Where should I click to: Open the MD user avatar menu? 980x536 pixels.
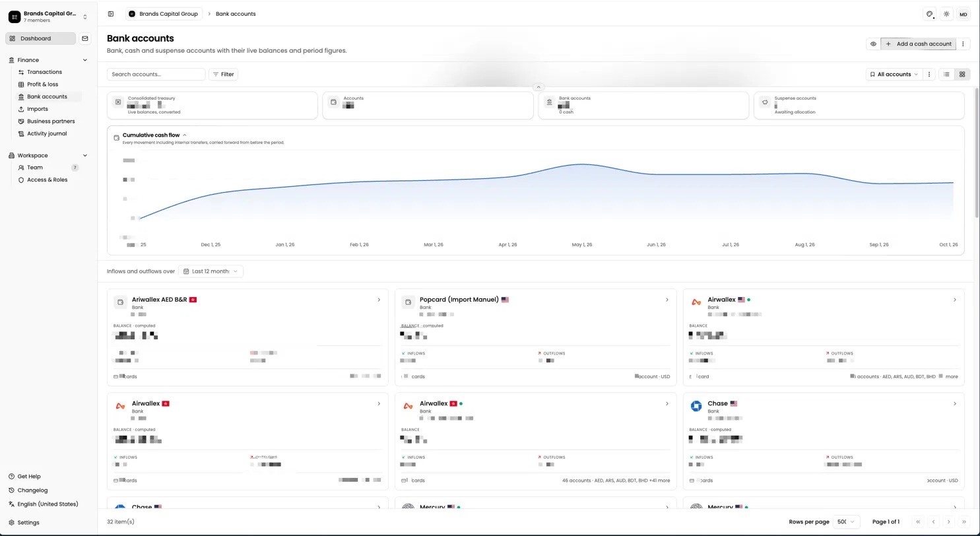click(x=964, y=14)
